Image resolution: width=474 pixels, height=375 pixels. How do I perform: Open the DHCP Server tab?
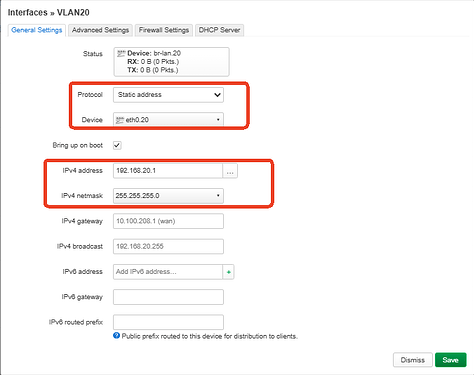(219, 30)
